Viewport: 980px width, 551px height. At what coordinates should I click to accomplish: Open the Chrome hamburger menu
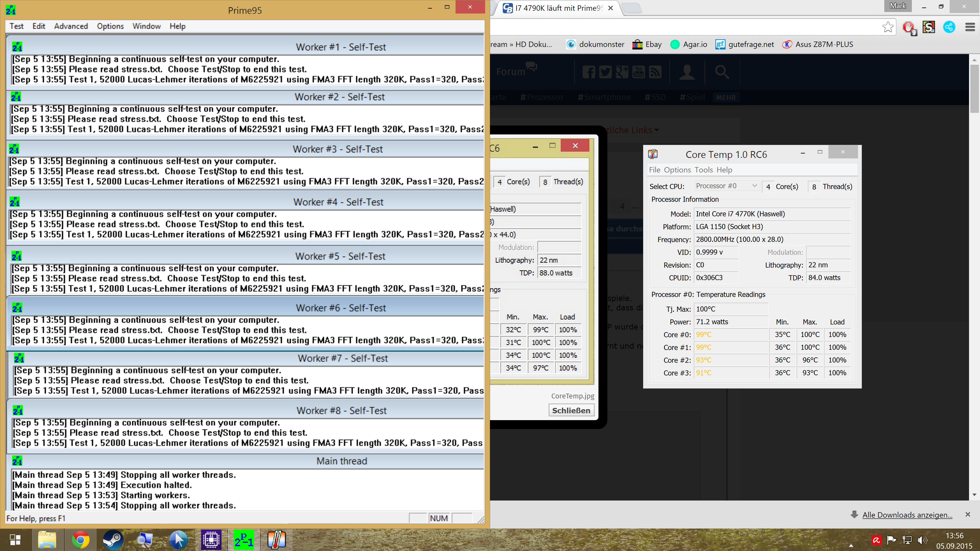(x=970, y=27)
